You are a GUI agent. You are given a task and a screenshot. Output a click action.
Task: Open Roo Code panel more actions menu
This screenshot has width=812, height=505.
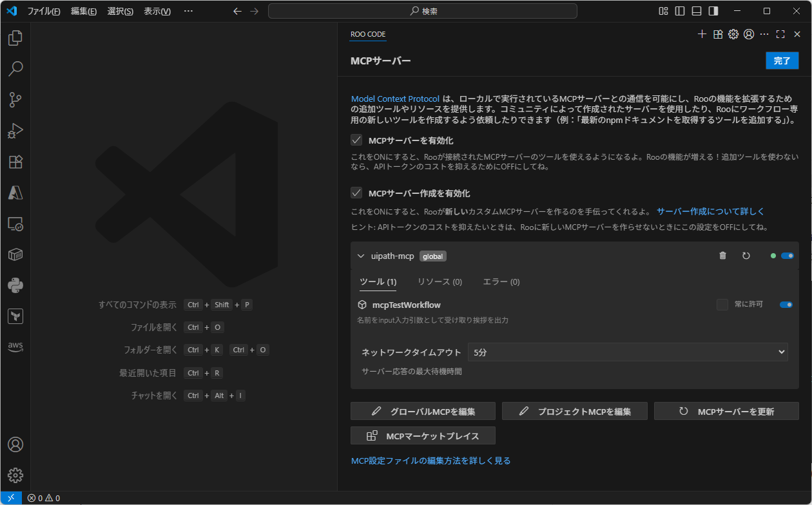(x=764, y=34)
